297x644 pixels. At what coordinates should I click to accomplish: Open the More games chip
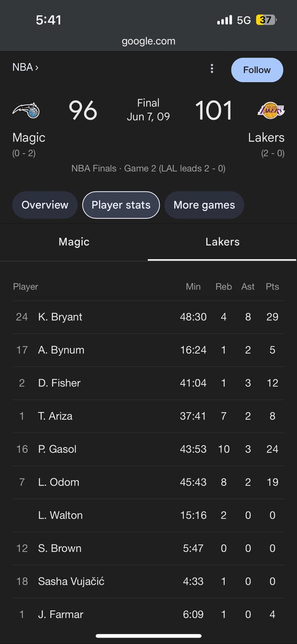[204, 205]
